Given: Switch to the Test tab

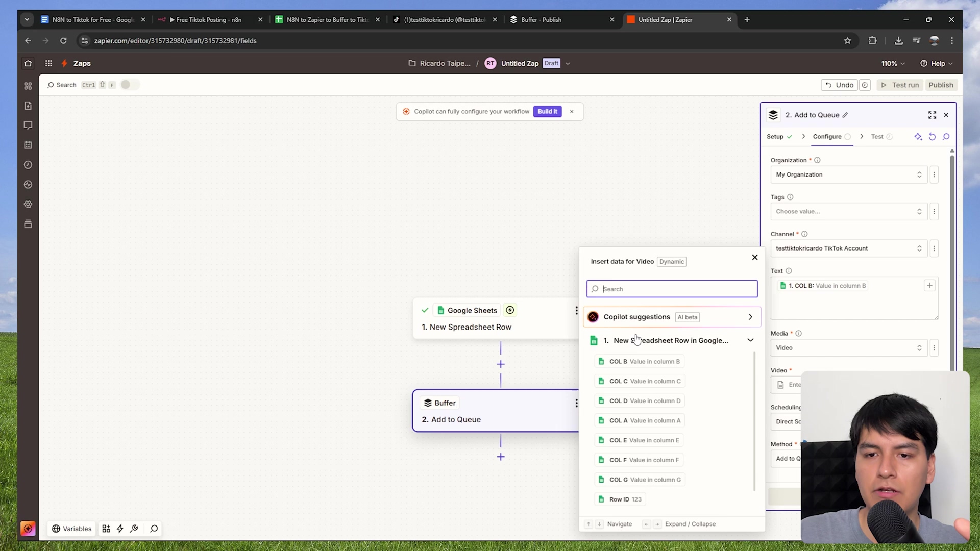Looking at the screenshot, I should [x=881, y=136].
